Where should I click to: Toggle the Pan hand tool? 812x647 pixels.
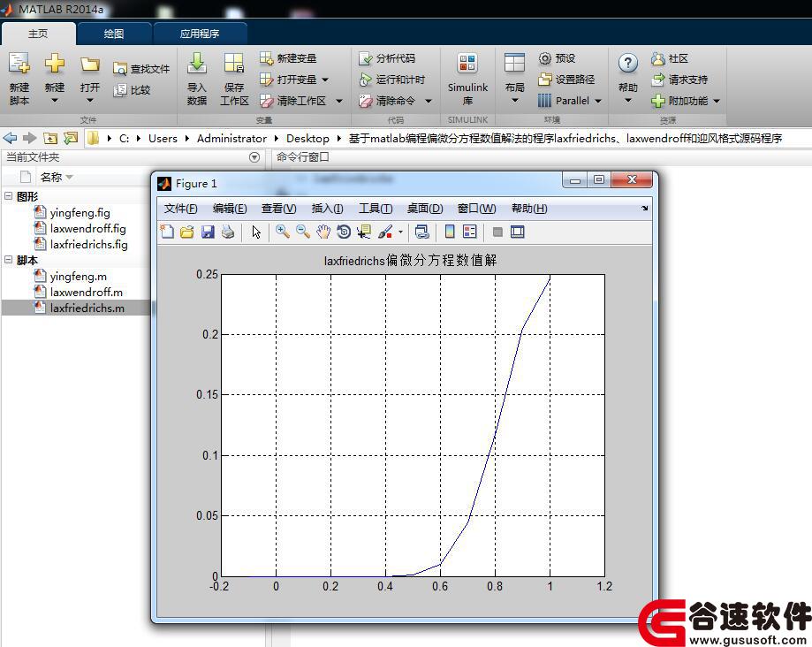[323, 232]
